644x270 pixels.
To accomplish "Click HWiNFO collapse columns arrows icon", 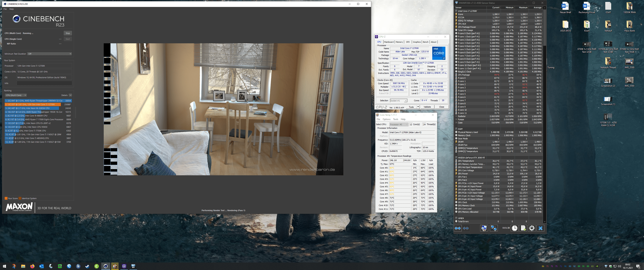I will click(466, 228).
